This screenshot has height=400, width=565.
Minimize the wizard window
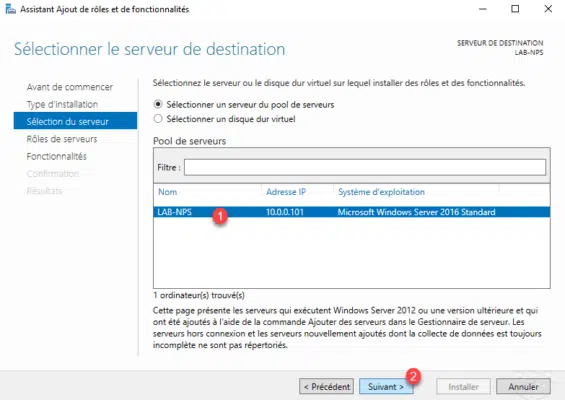pyautogui.click(x=482, y=9)
